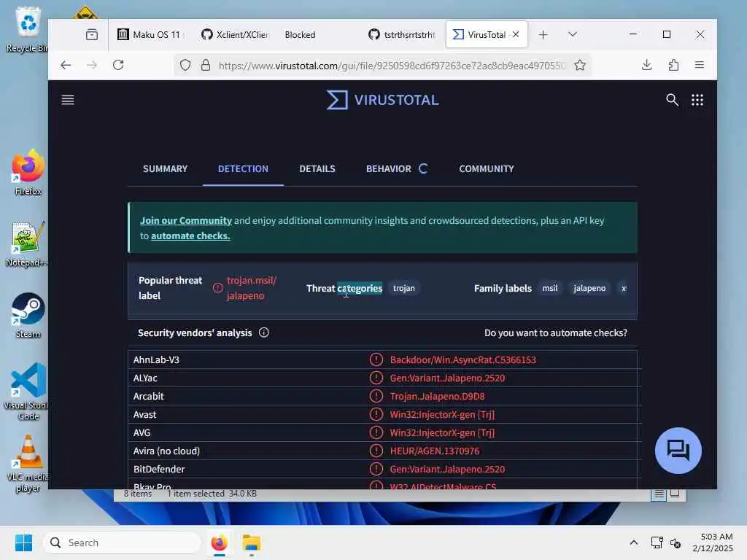Click the popular threat label warning icon
747x560 pixels.
point(217,288)
